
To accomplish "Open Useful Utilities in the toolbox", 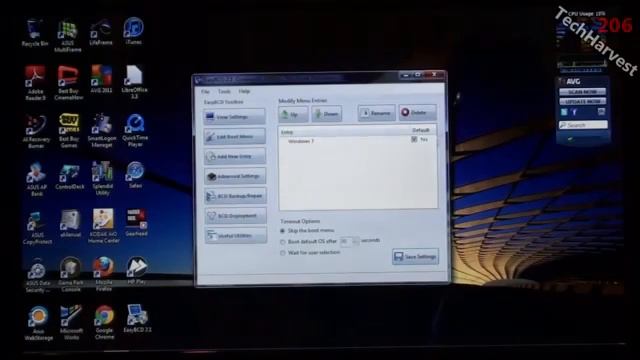I will point(236,236).
